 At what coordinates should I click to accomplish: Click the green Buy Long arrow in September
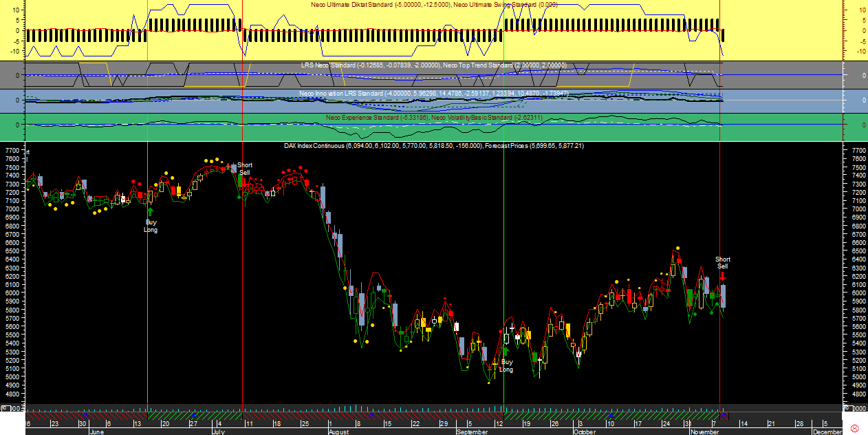[506, 352]
